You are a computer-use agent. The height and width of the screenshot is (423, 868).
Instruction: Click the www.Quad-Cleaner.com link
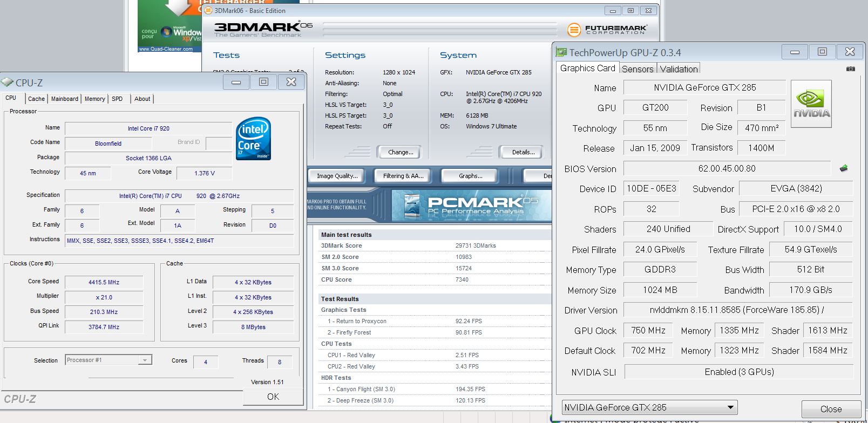click(x=166, y=49)
